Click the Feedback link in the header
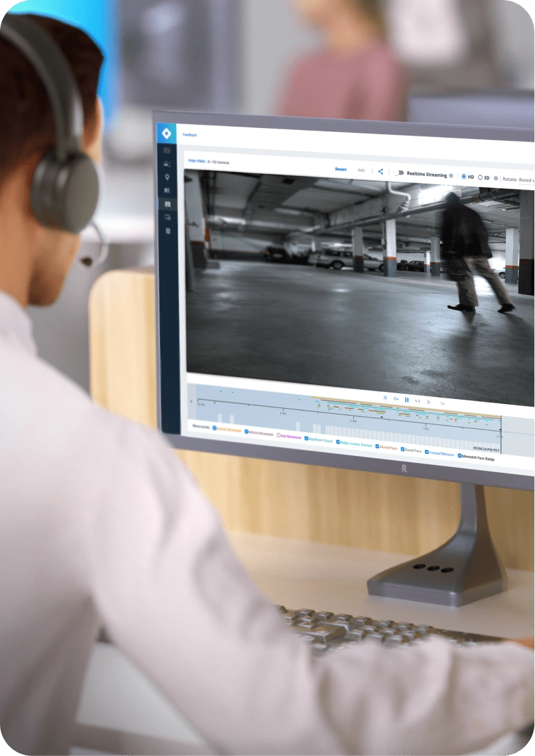This screenshot has width=535, height=756. 190,135
